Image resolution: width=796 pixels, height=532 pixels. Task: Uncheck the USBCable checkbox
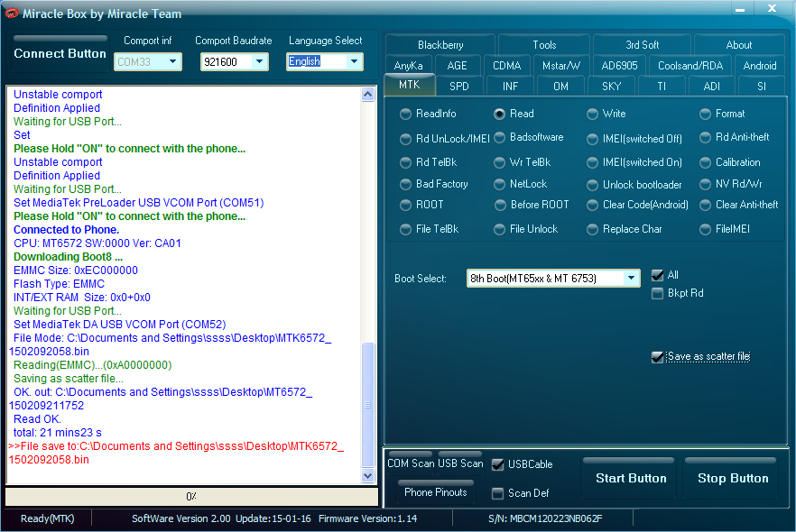tap(498, 464)
